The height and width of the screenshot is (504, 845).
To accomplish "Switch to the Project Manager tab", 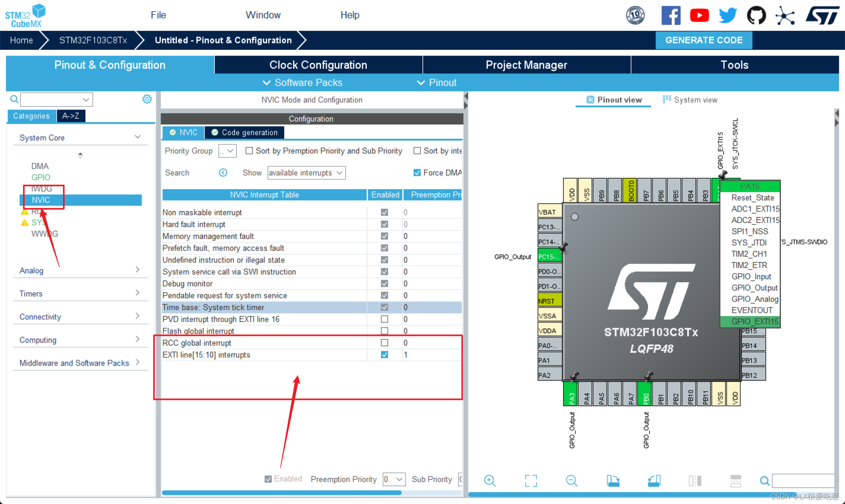I will [x=527, y=65].
